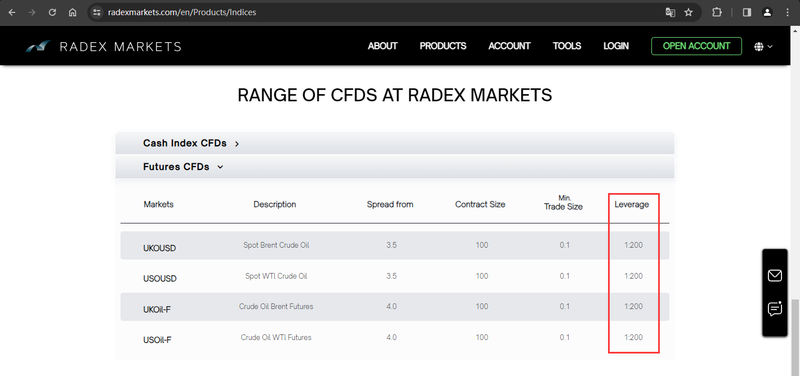This screenshot has width=800, height=376.
Task: Click Crude Oil Brent Futures description
Action: 276,307
